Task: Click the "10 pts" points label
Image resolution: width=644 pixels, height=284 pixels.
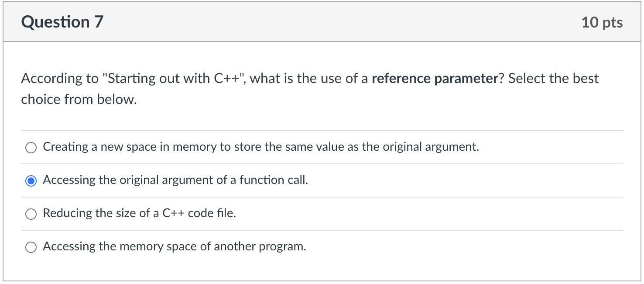Action: (602, 22)
